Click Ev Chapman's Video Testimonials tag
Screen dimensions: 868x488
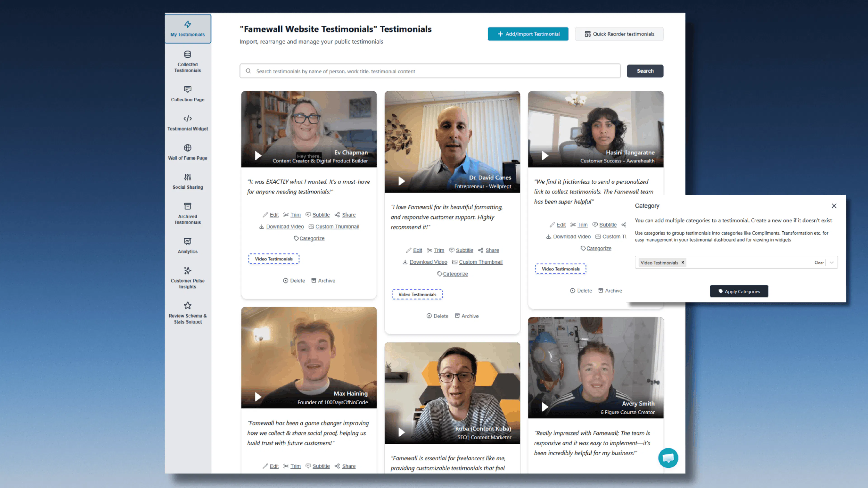[x=274, y=259]
